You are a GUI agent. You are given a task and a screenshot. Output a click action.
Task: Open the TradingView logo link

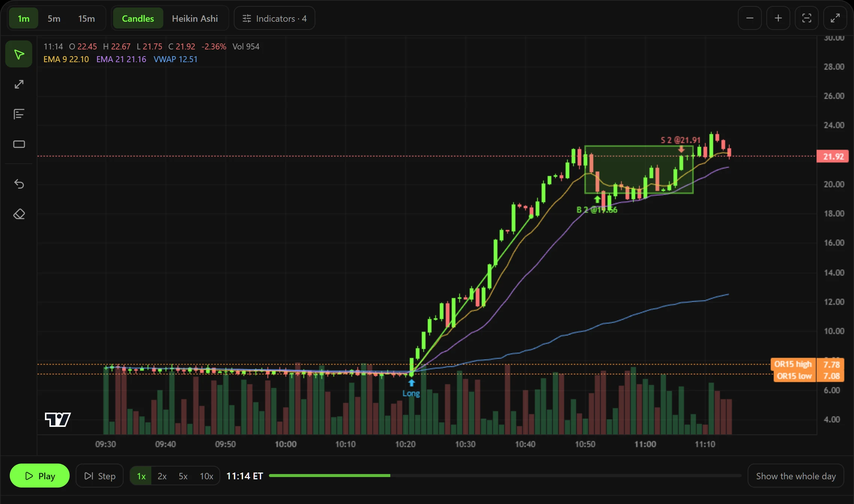click(x=58, y=419)
